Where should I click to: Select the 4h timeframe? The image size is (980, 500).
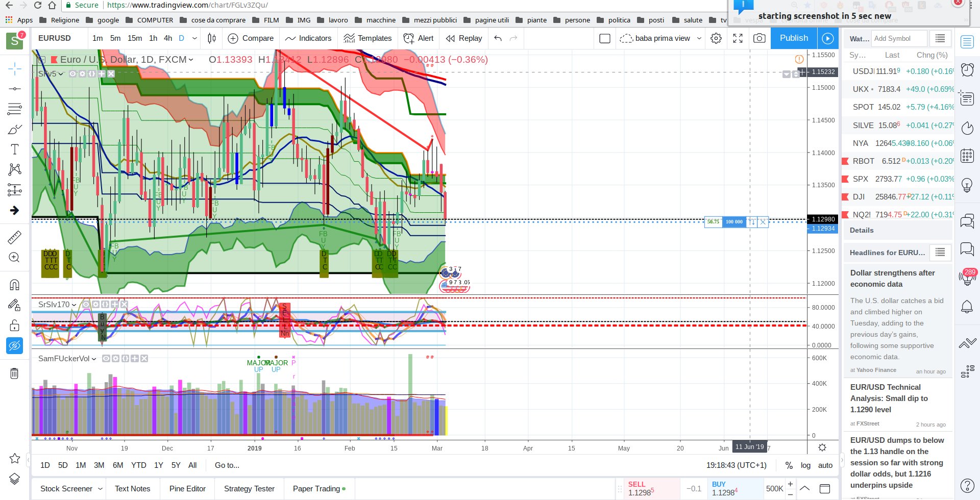(168, 38)
